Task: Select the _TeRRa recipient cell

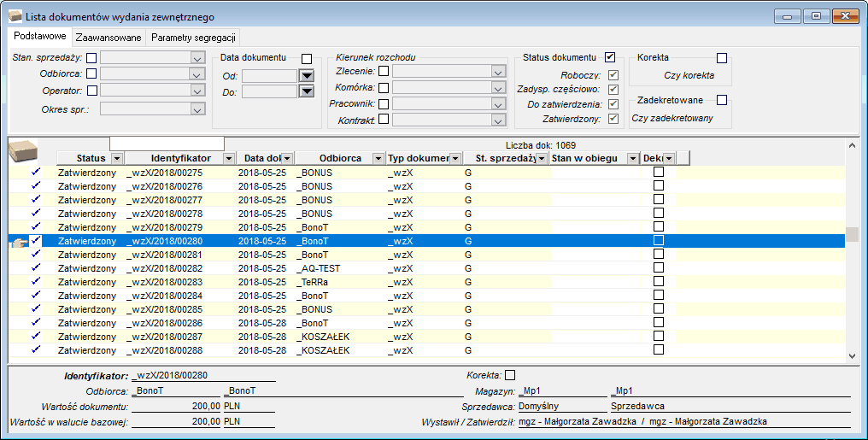Action: click(313, 282)
